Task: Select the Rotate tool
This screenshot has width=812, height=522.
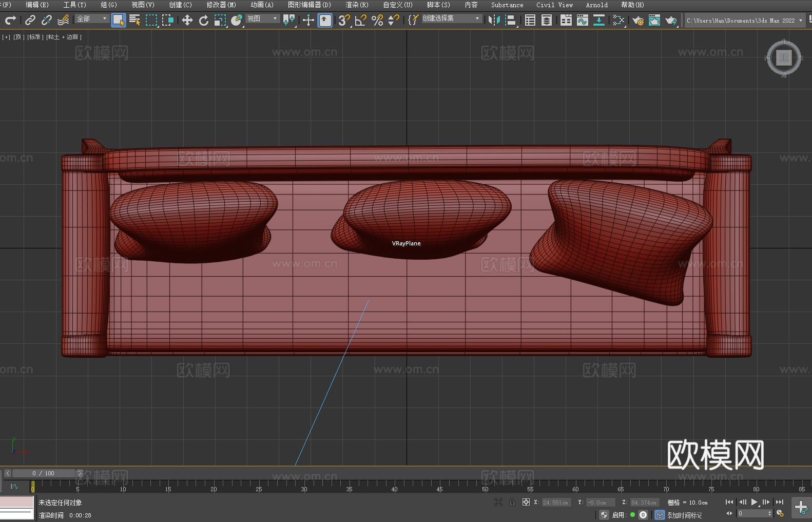Action: tap(204, 20)
